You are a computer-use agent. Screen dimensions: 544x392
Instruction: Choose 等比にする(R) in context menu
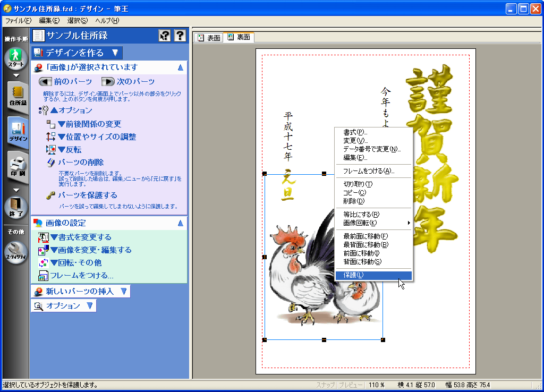coord(373,215)
